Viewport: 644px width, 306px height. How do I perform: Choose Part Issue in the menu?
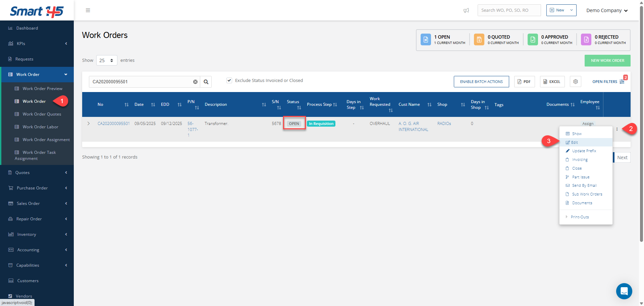(586, 177)
